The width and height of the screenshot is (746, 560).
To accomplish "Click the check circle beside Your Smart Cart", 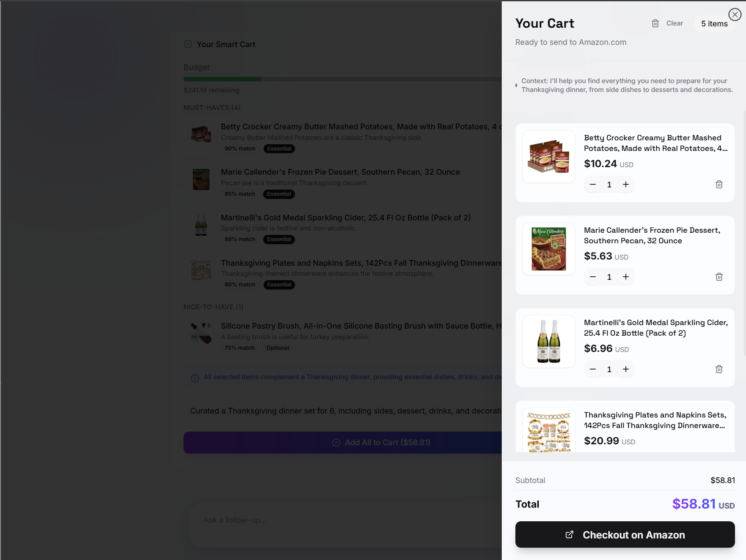I will click(187, 44).
